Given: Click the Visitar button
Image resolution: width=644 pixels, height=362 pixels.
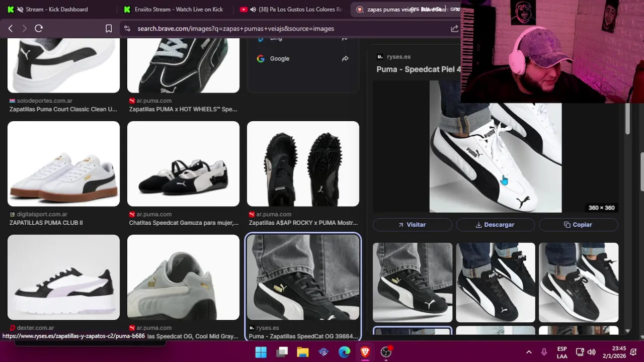Looking at the screenshot, I should point(412,225).
